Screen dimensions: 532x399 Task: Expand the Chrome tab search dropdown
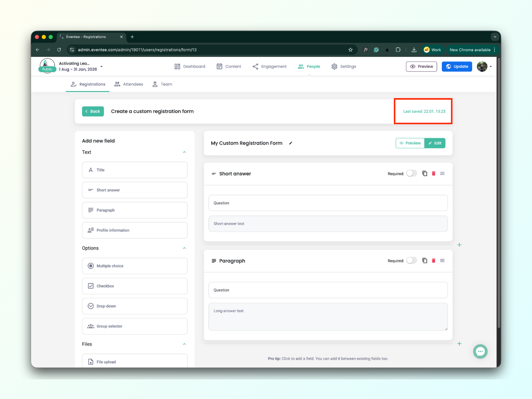tap(495, 37)
